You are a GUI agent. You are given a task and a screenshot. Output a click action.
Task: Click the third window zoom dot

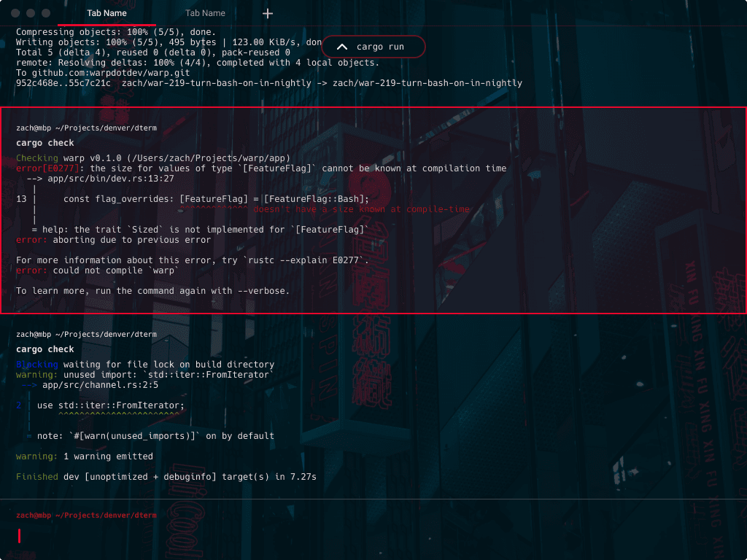[46, 14]
